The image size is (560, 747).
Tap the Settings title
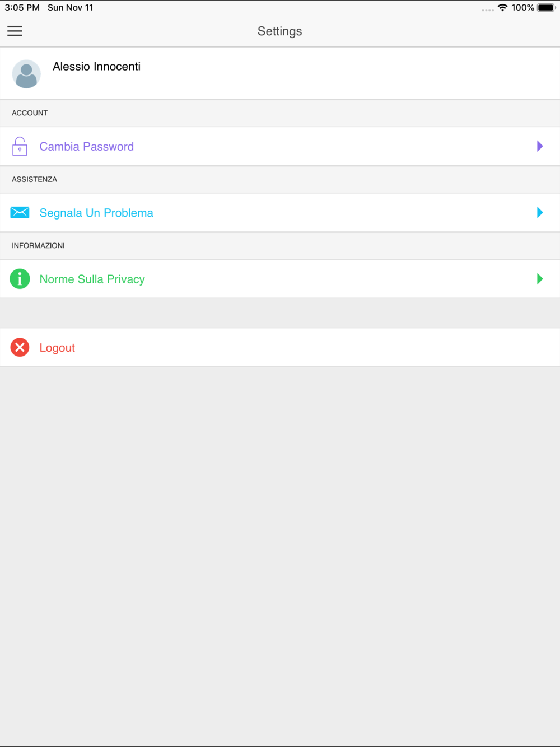pos(279,31)
